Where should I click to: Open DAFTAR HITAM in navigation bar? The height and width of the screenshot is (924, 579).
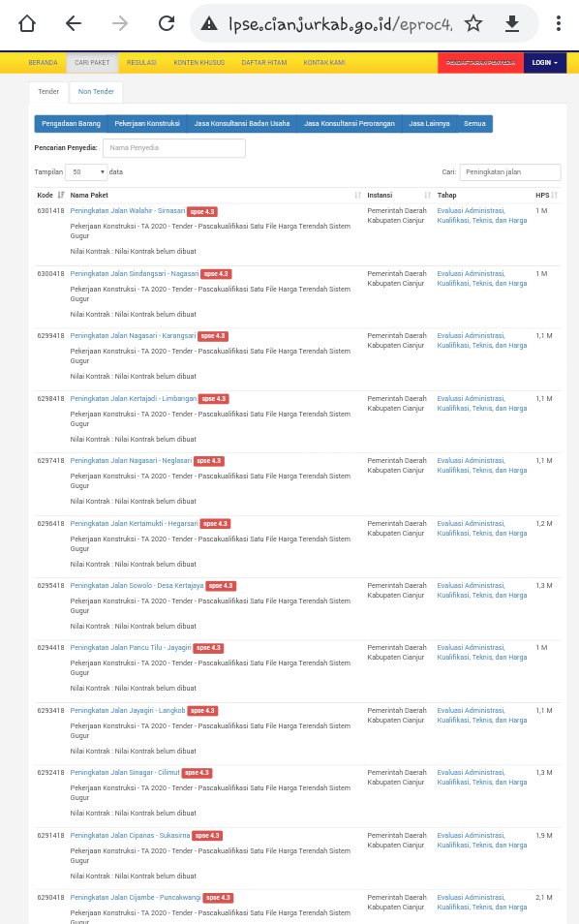(x=264, y=62)
